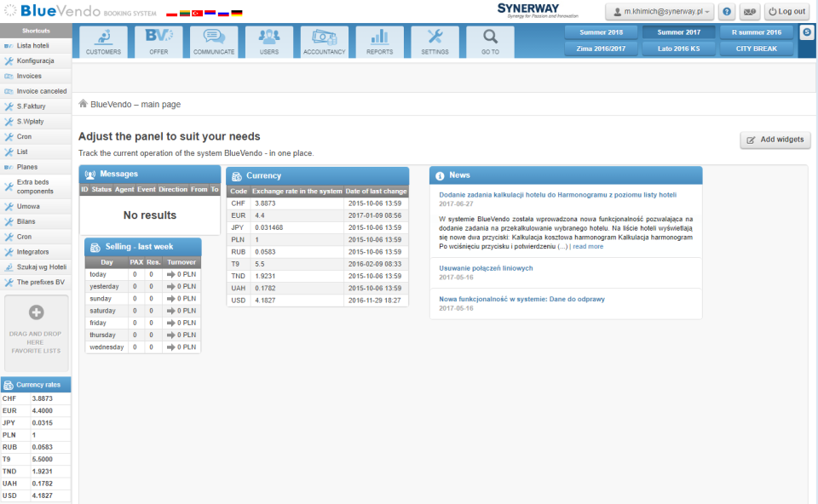This screenshot has width=818, height=504.
Task: Click the plus icon in favorite lists box
Action: [36, 312]
